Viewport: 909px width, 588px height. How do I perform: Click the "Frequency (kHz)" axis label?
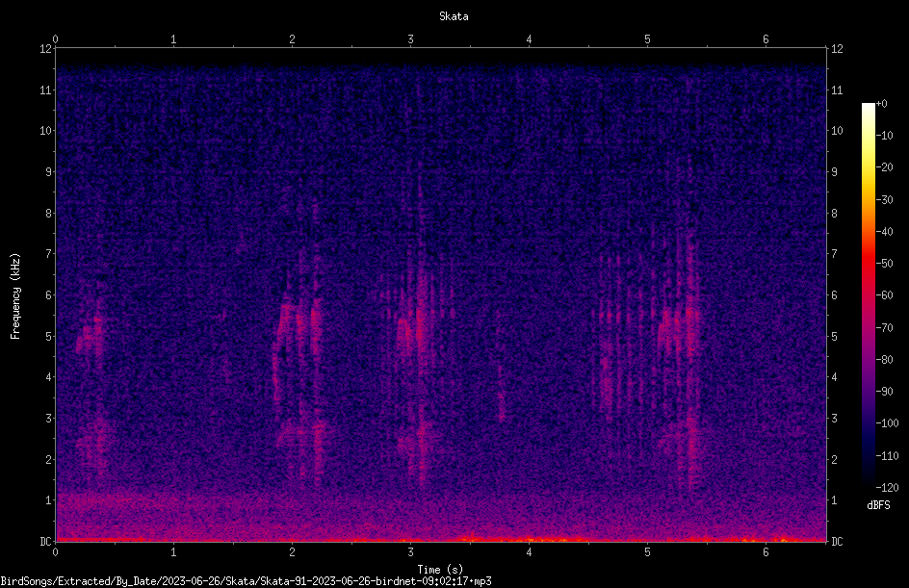click(x=15, y=296)
